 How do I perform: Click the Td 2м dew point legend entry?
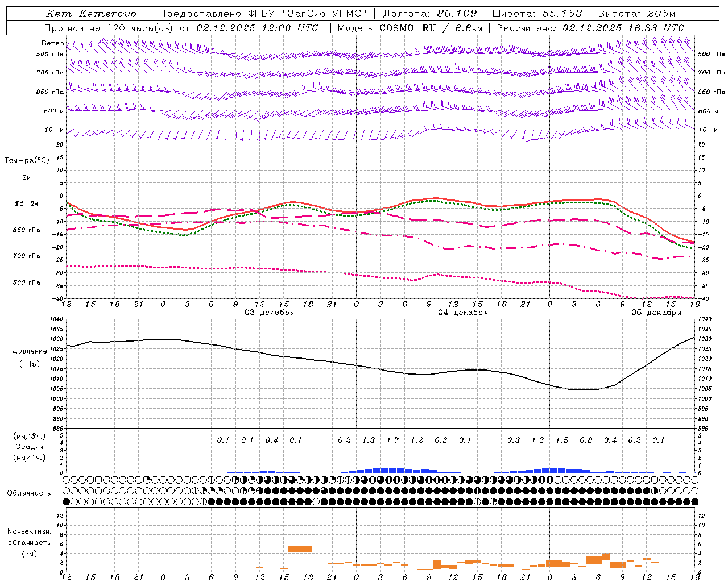pyautogui.click(x=26, y=203)
